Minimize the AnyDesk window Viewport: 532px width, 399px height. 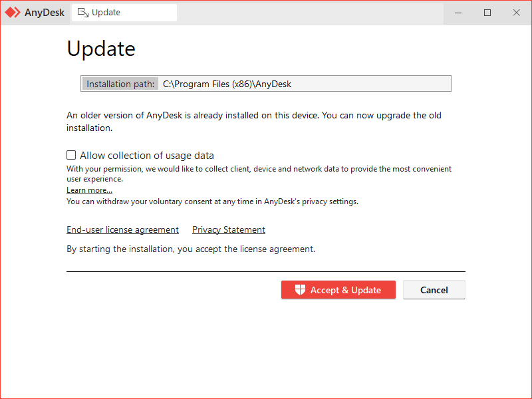(x=458, y=13)
